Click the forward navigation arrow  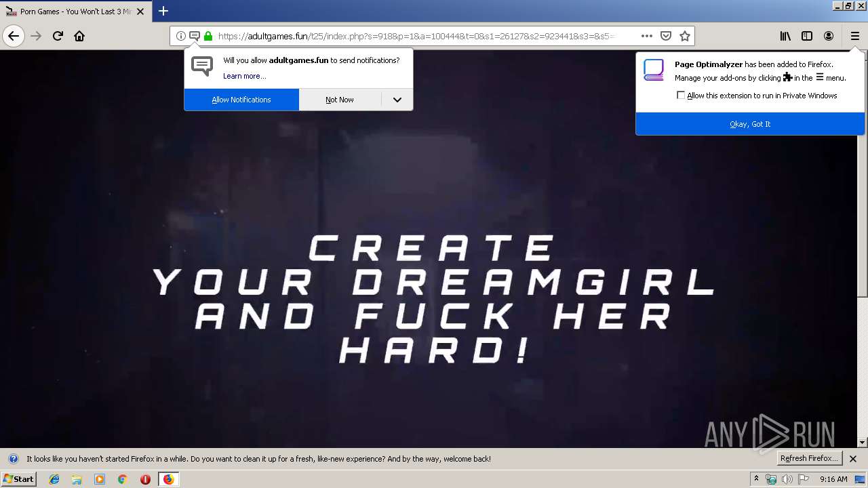pos(37,36)
